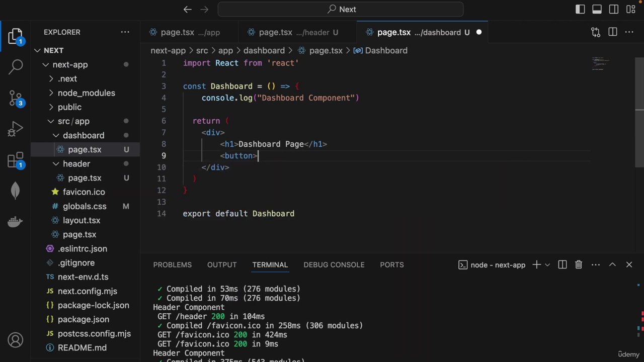Create a new terminal with plus icon

coord(537,265)
